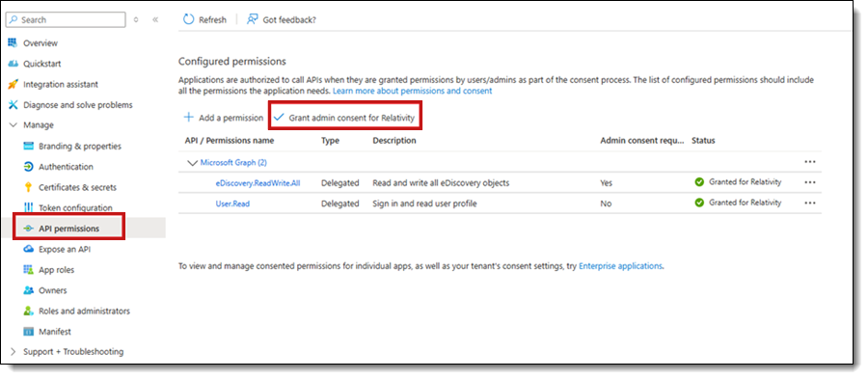Open more options for eDiscovery.ReadWrite.All row
Image resolution: width=868 pixels, height=379 pixels.
(x=810, y=182)
